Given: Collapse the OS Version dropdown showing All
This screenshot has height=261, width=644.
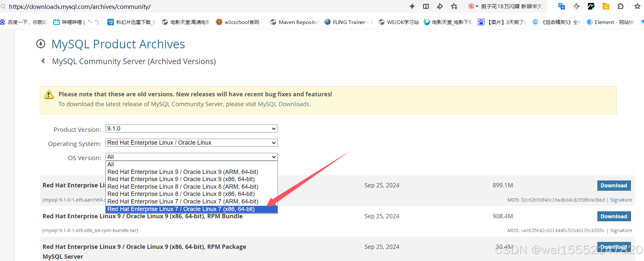Looking at the screenshot, I should (191, 157).
